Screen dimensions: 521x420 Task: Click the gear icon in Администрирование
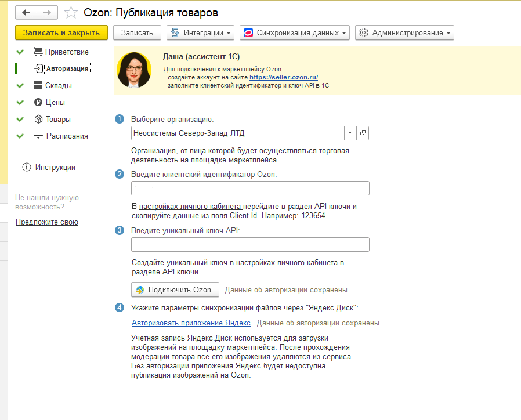coord(364,32)
